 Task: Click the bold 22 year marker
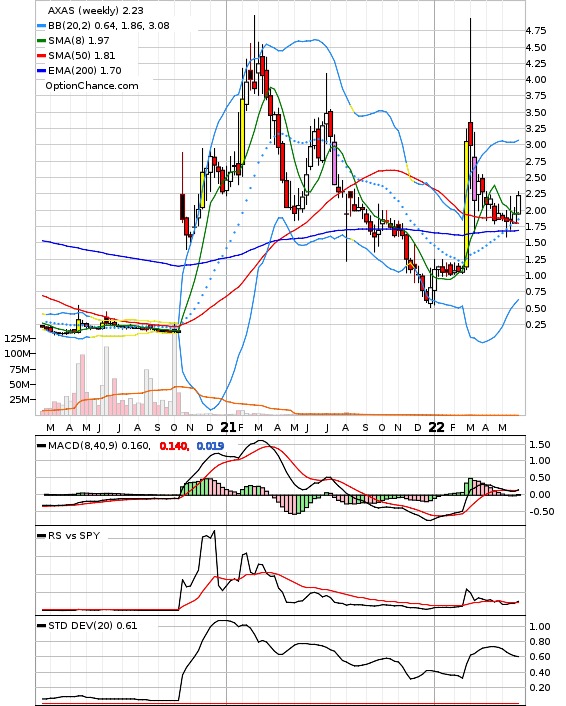[x=436, y=427]
